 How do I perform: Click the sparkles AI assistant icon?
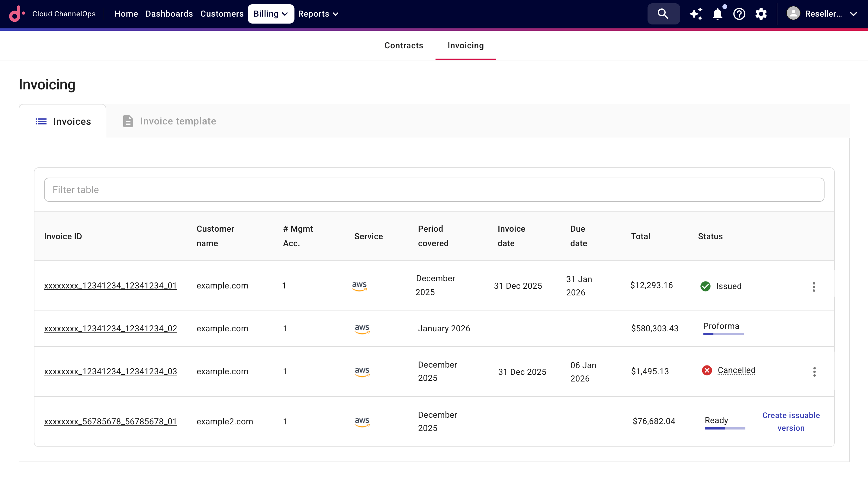point(696,14)
